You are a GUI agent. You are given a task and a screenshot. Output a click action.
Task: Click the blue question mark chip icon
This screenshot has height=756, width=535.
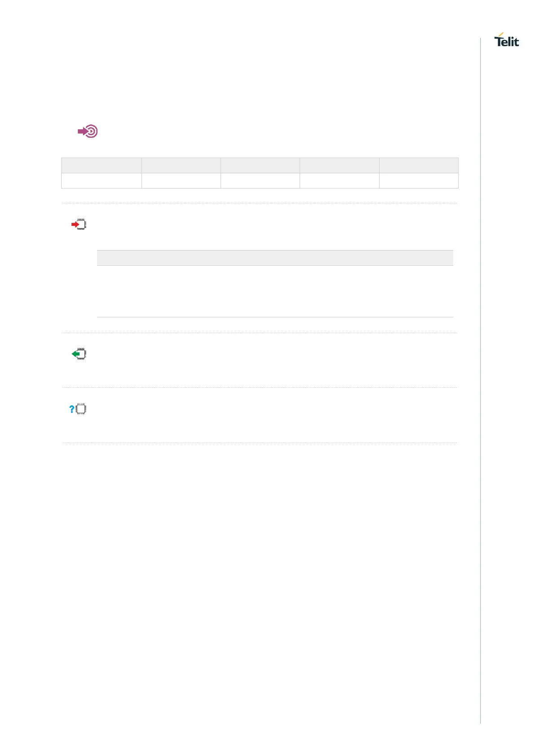point(78,409)
